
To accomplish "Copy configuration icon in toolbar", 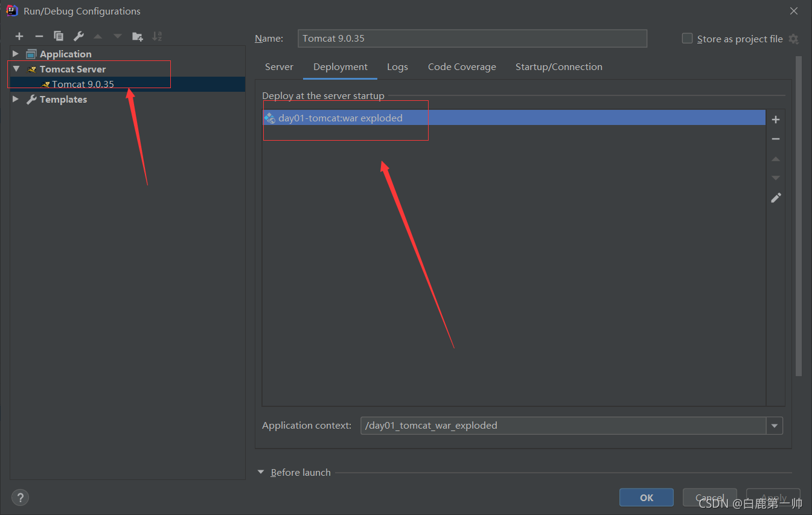I will click(59, 37).
